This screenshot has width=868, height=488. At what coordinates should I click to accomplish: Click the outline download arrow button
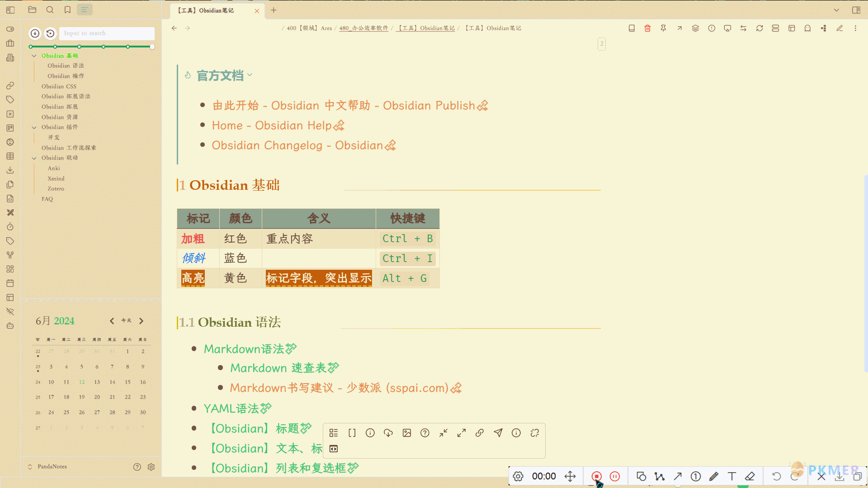[x=35, y=33]
